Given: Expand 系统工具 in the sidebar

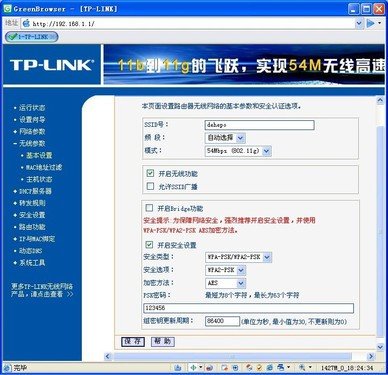Looking at the screenshot, I should (32, 263).
